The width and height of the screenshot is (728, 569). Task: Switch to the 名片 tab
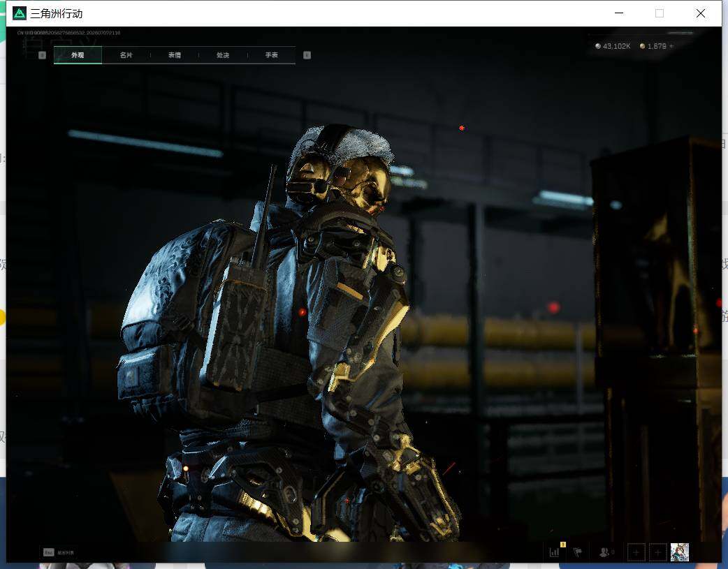click(x=126, y=55)
